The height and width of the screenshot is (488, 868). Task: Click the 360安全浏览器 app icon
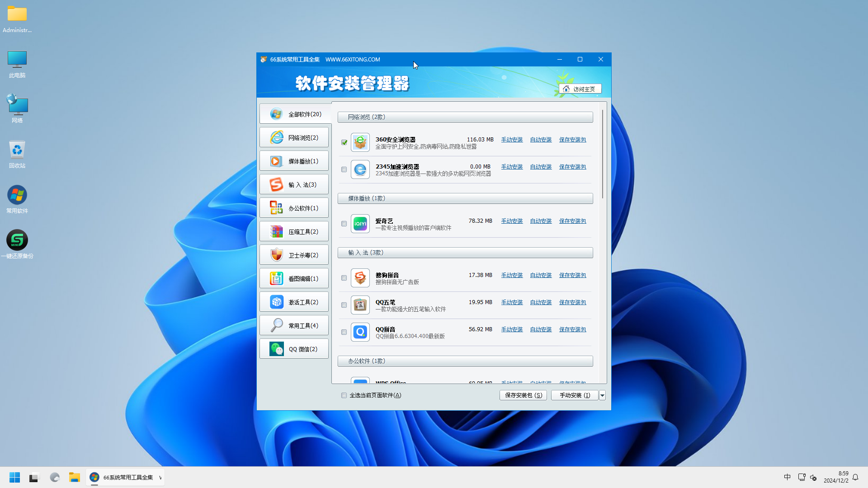[360, 142]
